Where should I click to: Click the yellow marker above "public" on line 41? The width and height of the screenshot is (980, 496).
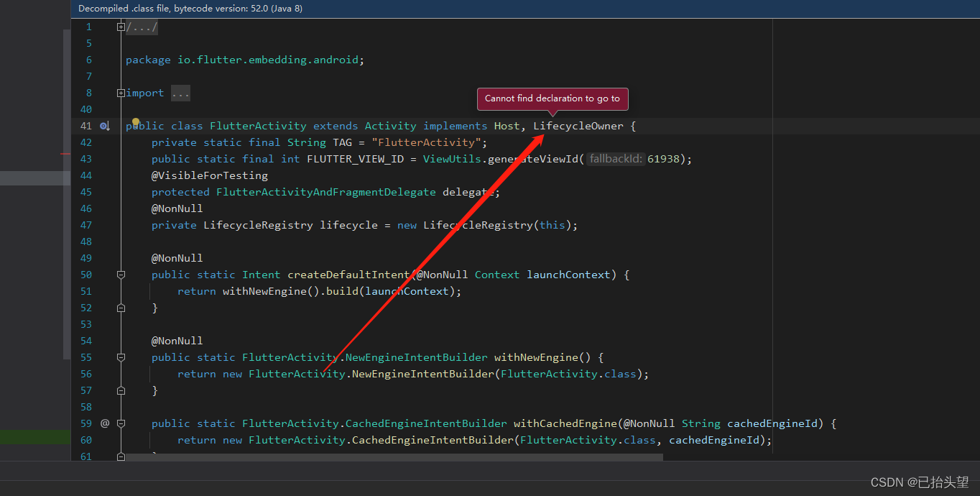coord(136,122)
